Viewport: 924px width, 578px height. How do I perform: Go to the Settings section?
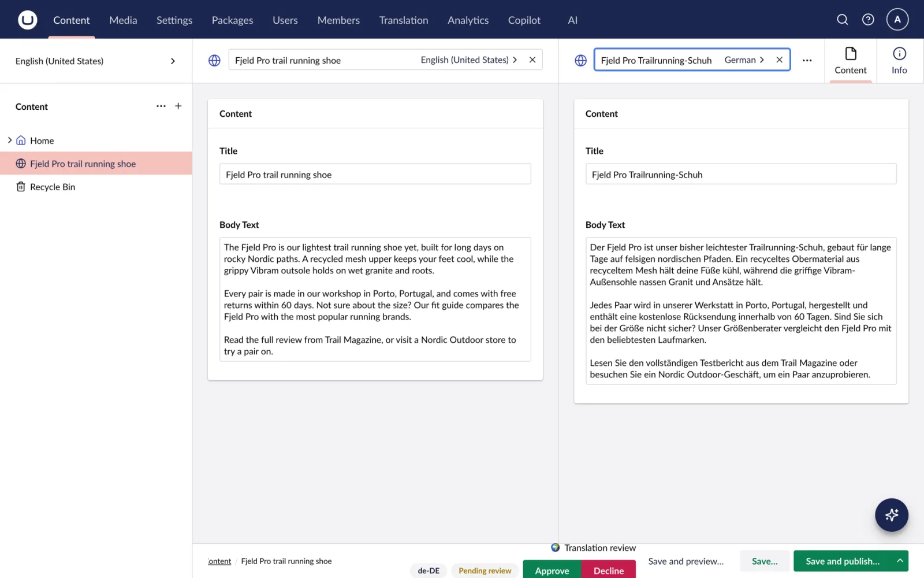[x=174, y=20]
